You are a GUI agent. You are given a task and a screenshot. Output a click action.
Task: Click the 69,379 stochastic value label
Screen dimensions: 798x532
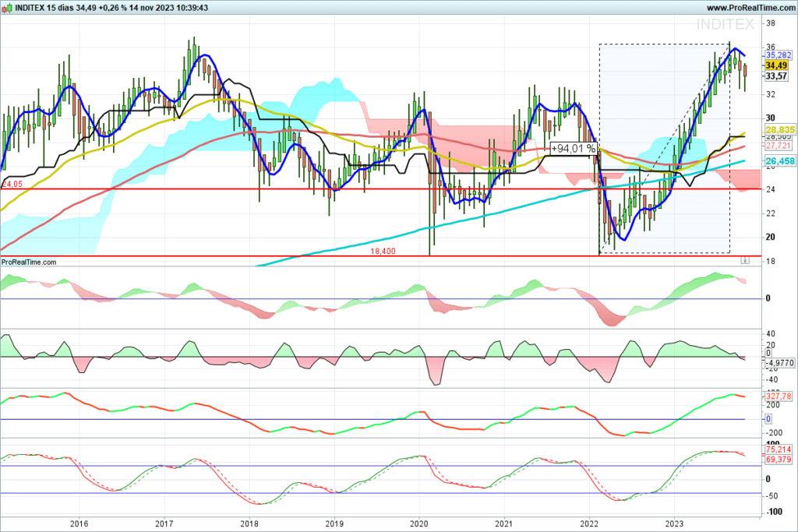779,460
